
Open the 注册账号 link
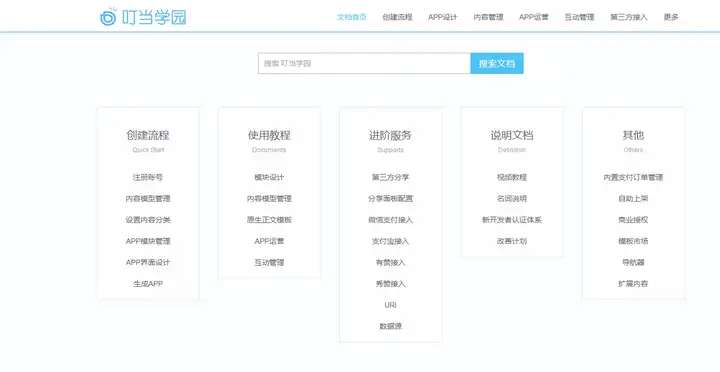pos(148,177)
